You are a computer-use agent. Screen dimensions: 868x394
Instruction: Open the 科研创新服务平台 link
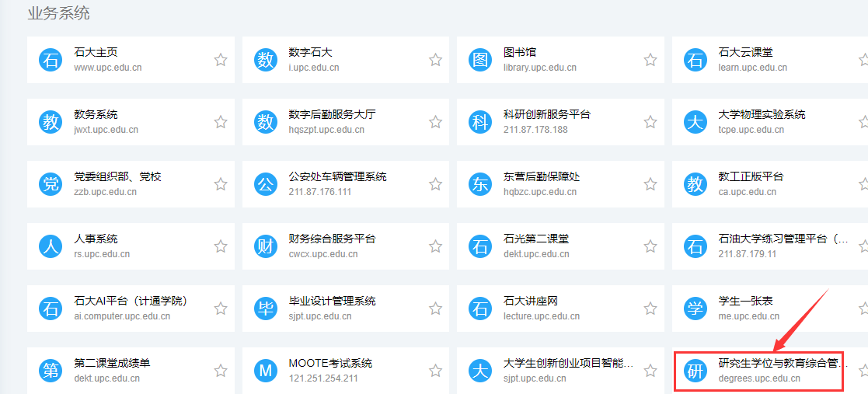tap(546, 114)
